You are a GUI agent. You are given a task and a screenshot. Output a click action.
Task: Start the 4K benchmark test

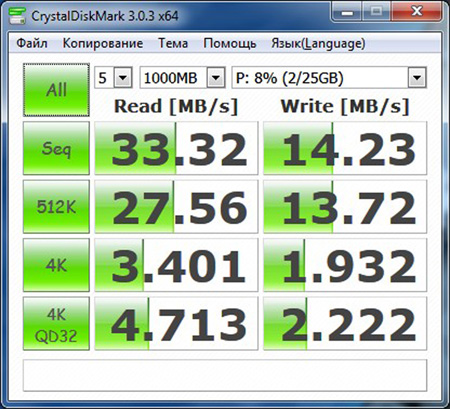(56, 265)
